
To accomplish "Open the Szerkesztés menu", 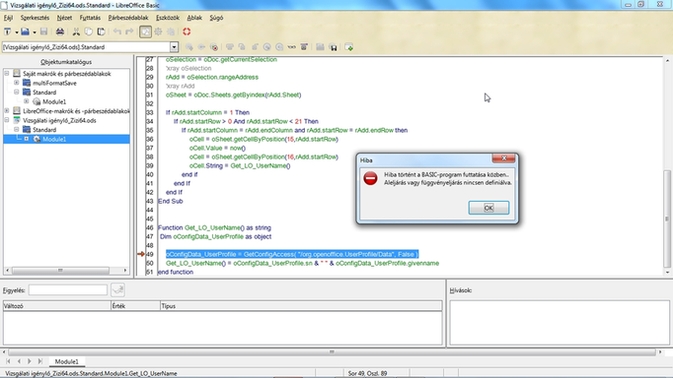I will pos(35,18).
